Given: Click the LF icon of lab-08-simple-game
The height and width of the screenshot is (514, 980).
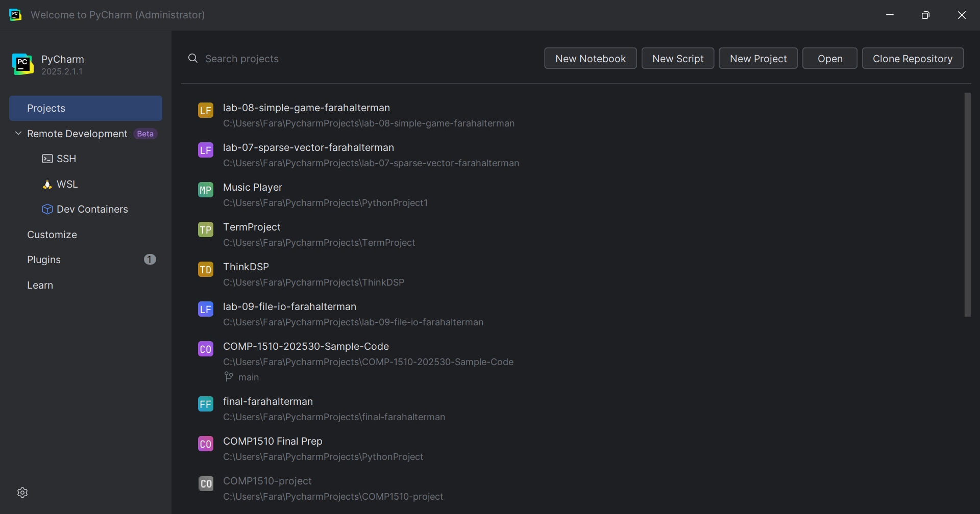Looking at the screenshot, I should pos(205,110).
